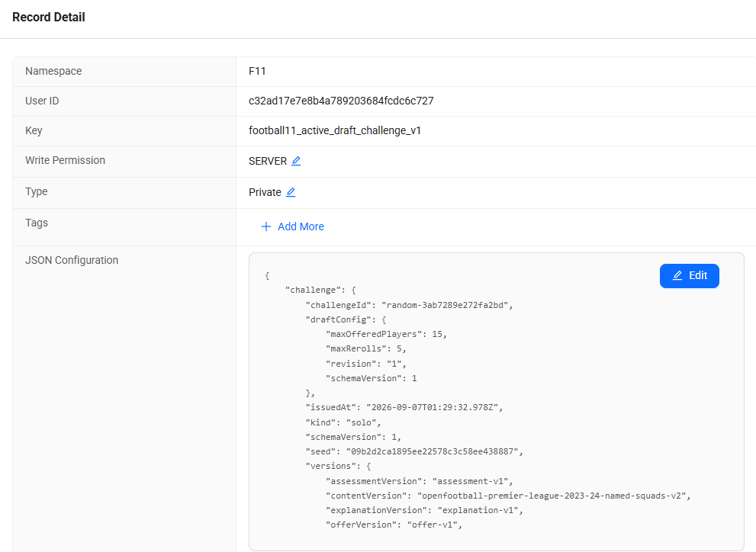Click the Type field label
The width and height of the screenshot is (756, 552).
pyautogui.click(x=36, y=191)
